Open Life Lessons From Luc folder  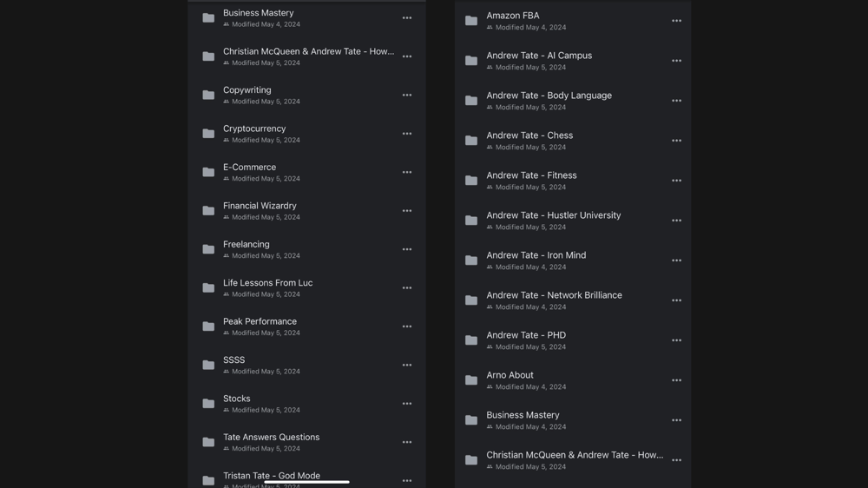click(x=267, y=283)
